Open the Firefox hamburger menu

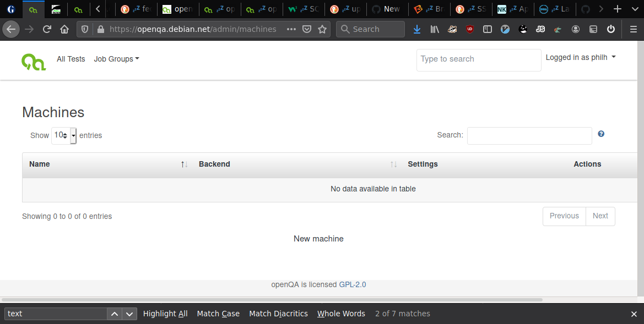(x=634, y=29)
